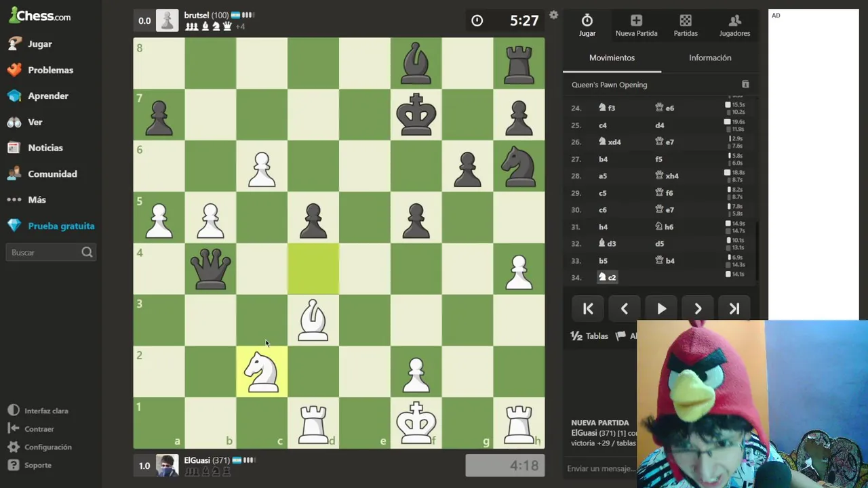Image resolution: width=868 pixels, height=488 pixels.
Task: Jump to first move button
Action: 588,309
